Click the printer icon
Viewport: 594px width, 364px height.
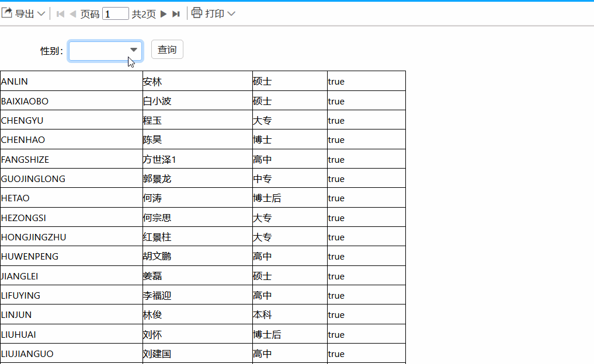pos(197,13)
